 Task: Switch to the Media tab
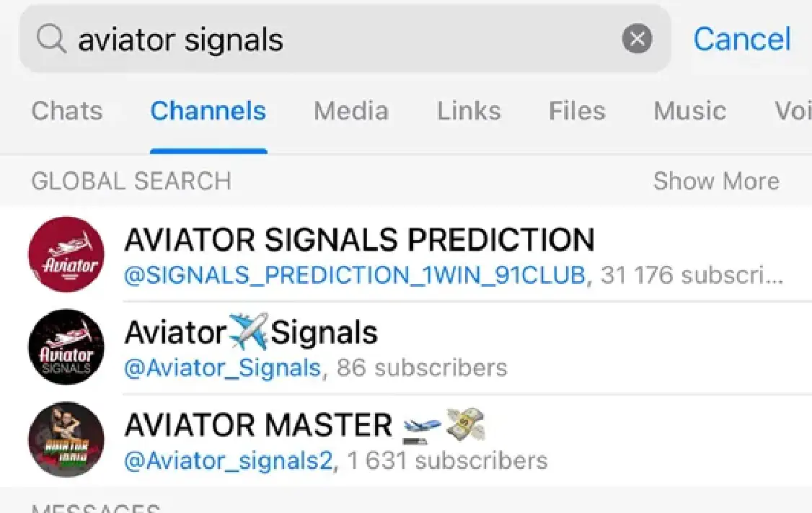pos(351,112)
